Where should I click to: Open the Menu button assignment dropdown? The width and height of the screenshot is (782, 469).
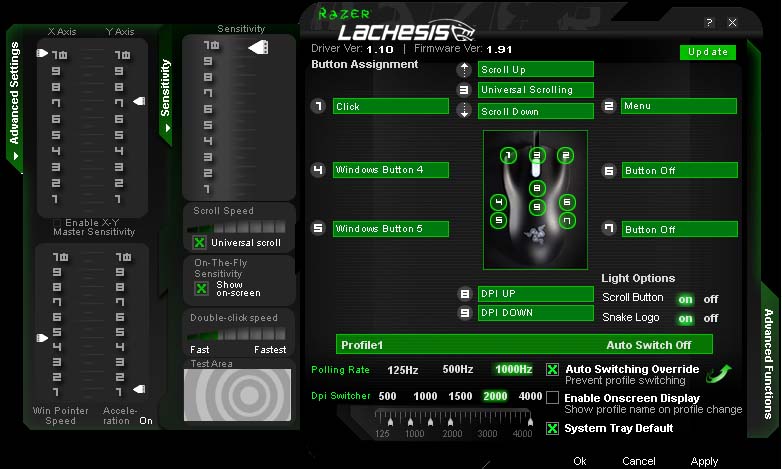678,106
